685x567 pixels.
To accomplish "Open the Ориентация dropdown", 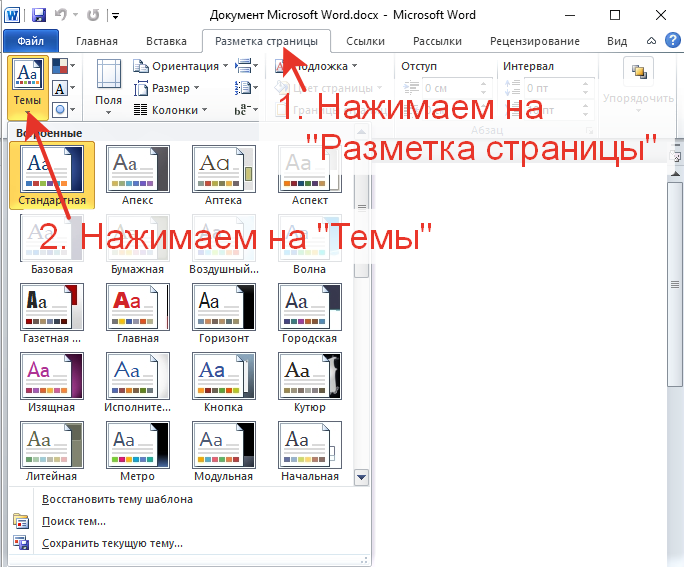I will (x=181, y=66).
